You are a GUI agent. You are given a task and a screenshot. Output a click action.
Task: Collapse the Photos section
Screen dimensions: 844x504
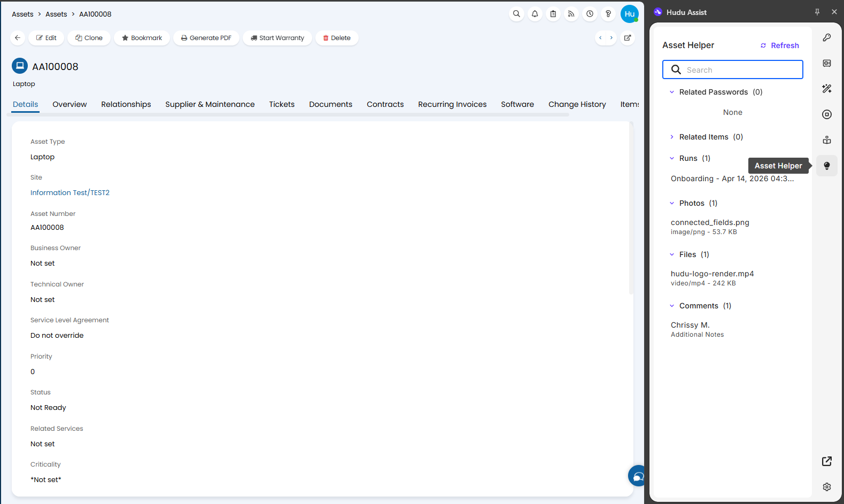pyautogui.click(x=672, y=203)
